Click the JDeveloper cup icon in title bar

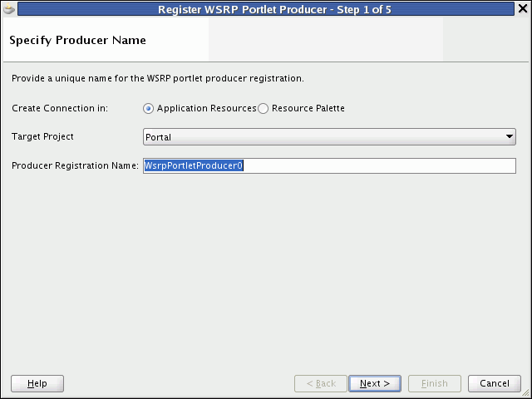[8, 9]
